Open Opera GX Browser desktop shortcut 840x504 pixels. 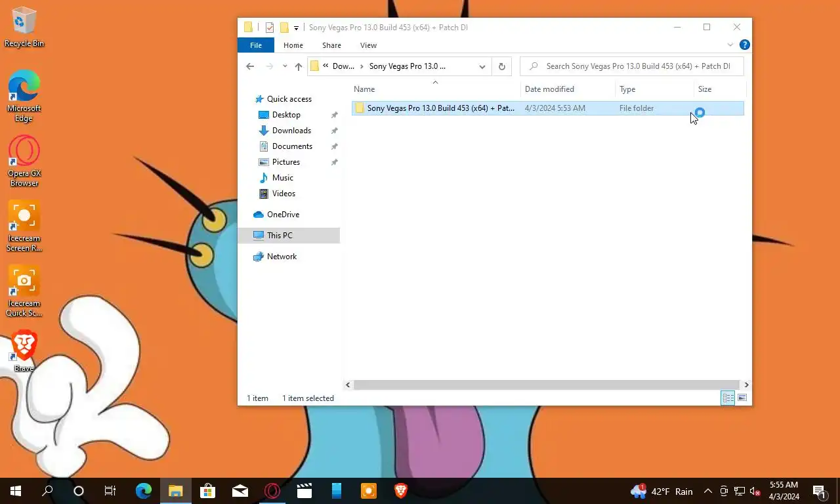coord(24,161)
